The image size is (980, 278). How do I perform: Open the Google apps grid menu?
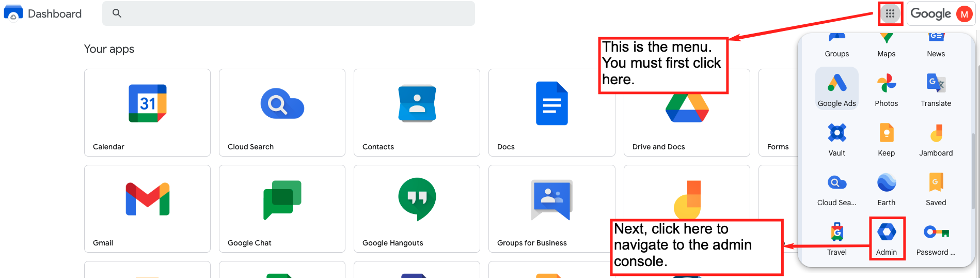pyautogui.click(x=890, y=13)
